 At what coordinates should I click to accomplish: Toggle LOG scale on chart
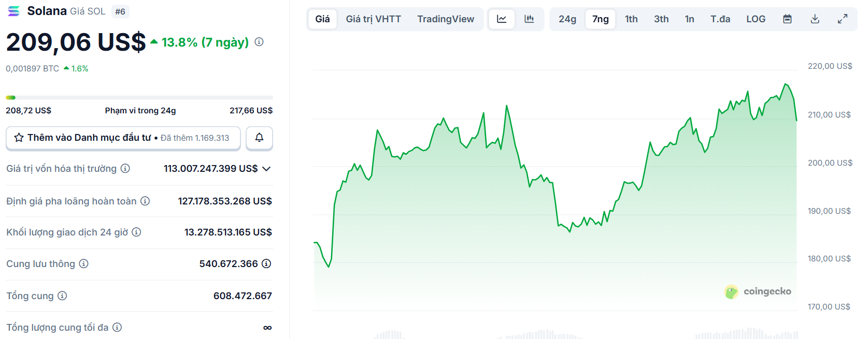point(756,19)
